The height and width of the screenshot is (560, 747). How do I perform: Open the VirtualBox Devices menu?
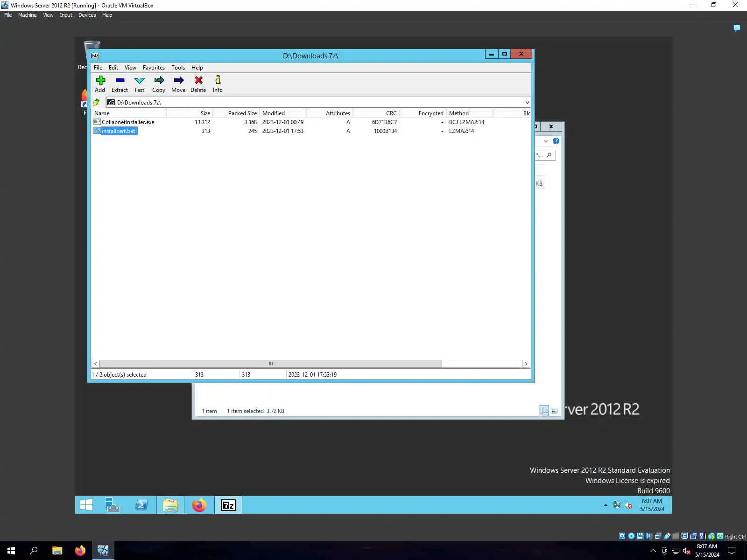click(87, 15)
